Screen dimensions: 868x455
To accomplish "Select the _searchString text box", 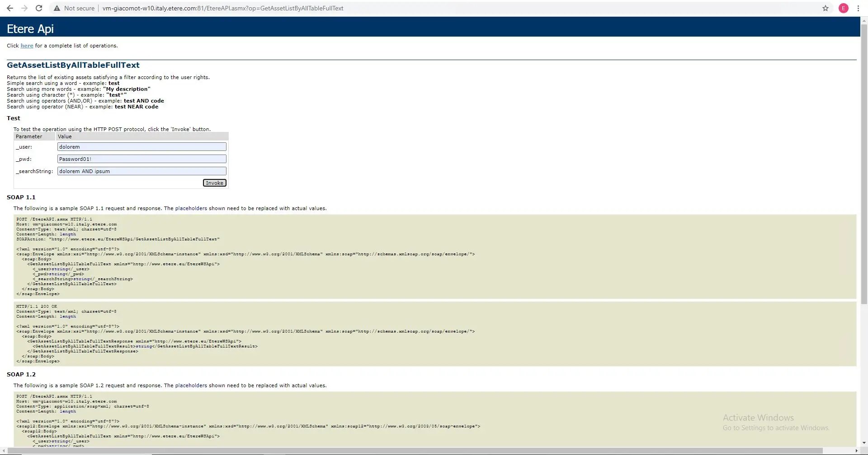I will point(142,171).
